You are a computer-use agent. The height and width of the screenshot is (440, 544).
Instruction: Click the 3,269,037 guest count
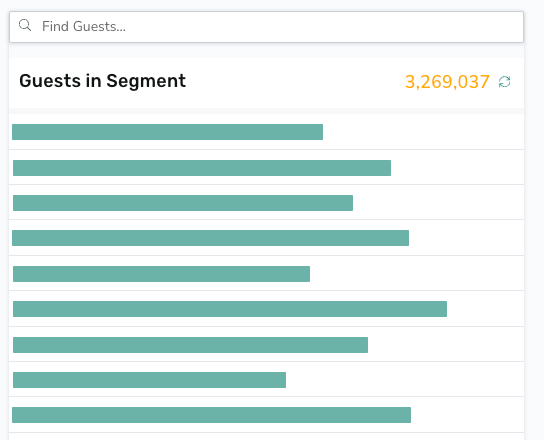[x=447, y=82]
